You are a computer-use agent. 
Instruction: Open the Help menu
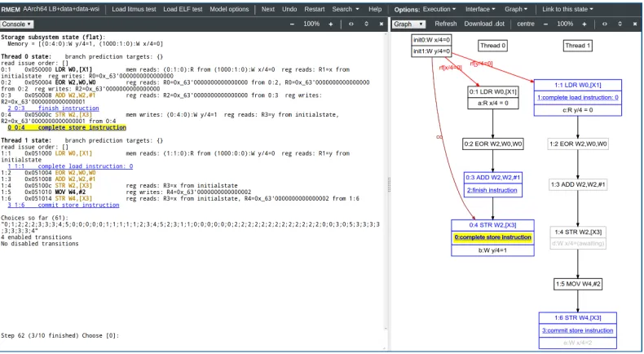375,9
